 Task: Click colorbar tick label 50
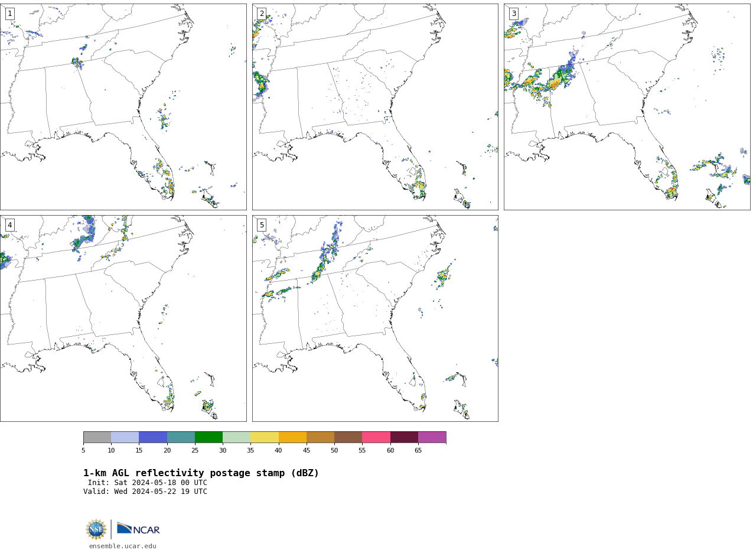click(x=334, y=451)
